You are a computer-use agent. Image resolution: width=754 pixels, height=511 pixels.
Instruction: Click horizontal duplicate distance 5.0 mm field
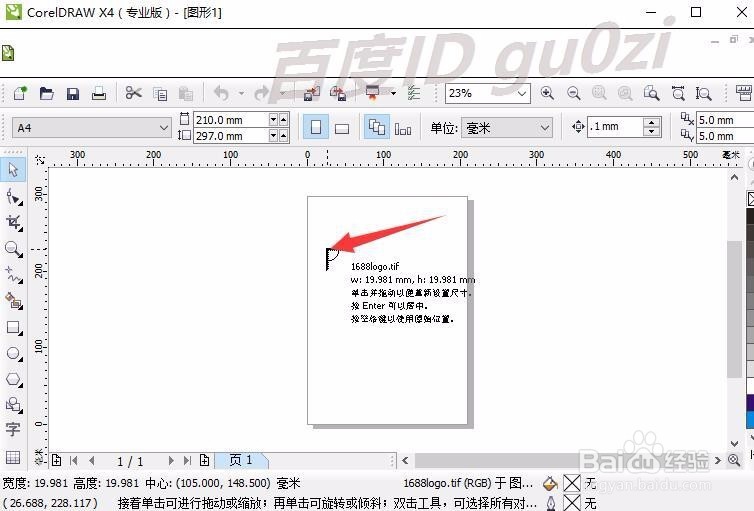[x=725, y=120]
